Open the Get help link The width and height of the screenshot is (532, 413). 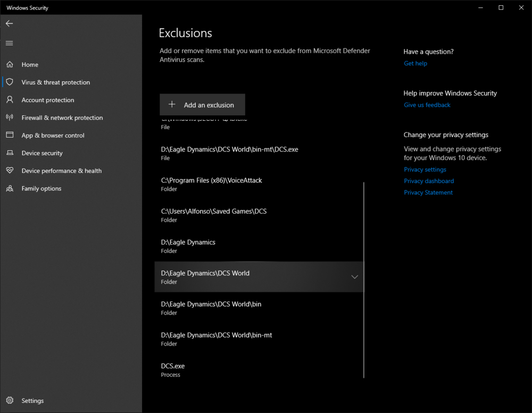[415, 63]
